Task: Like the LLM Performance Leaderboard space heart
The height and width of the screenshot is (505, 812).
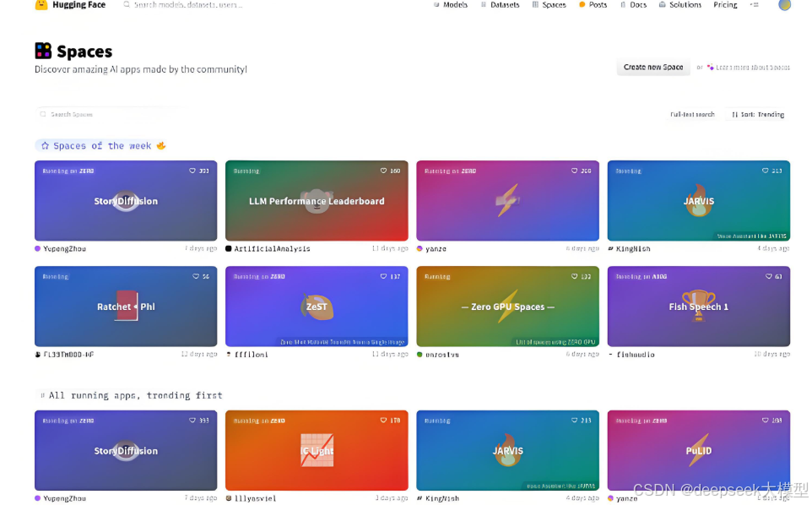Action: pyautogui.click(x=383, y=171)
